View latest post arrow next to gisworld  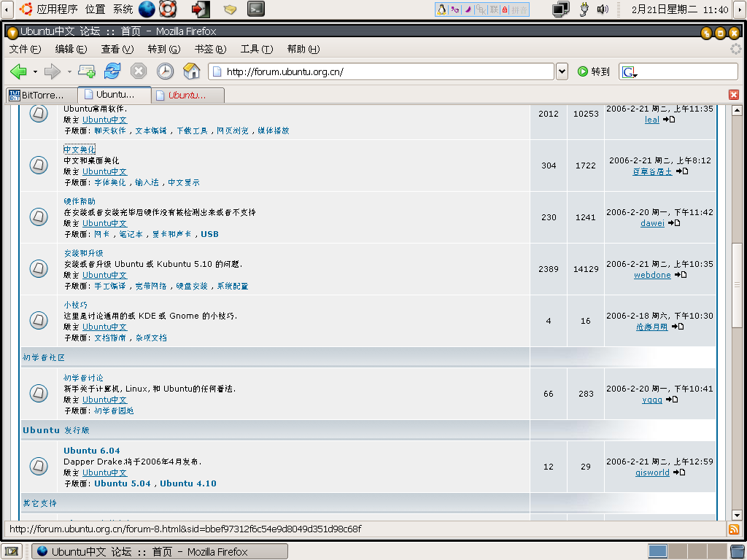coord(679,472)
